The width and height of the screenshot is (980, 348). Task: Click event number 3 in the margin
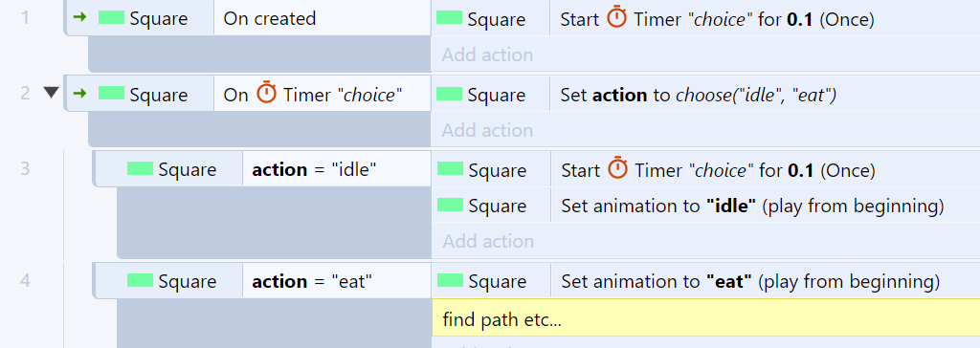tap(25, 168)
